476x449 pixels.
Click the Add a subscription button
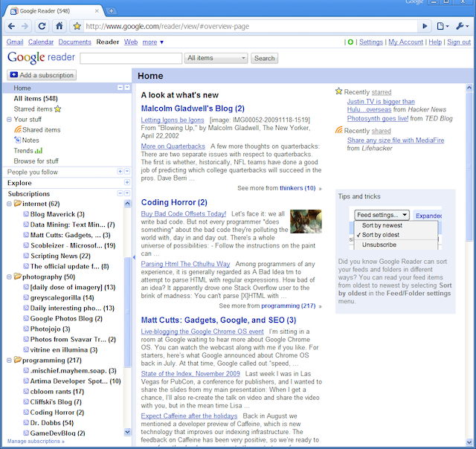tap(42, 75)
